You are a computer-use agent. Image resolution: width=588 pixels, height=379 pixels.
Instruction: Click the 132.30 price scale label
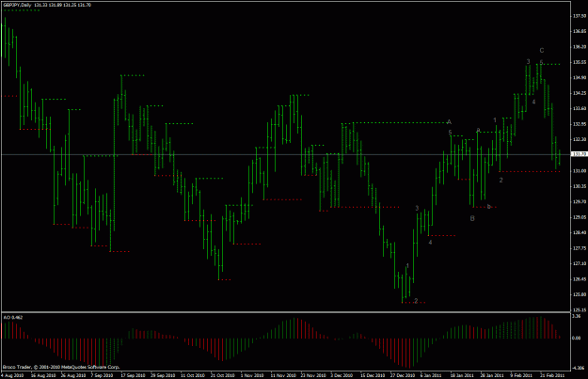point(579,139)
